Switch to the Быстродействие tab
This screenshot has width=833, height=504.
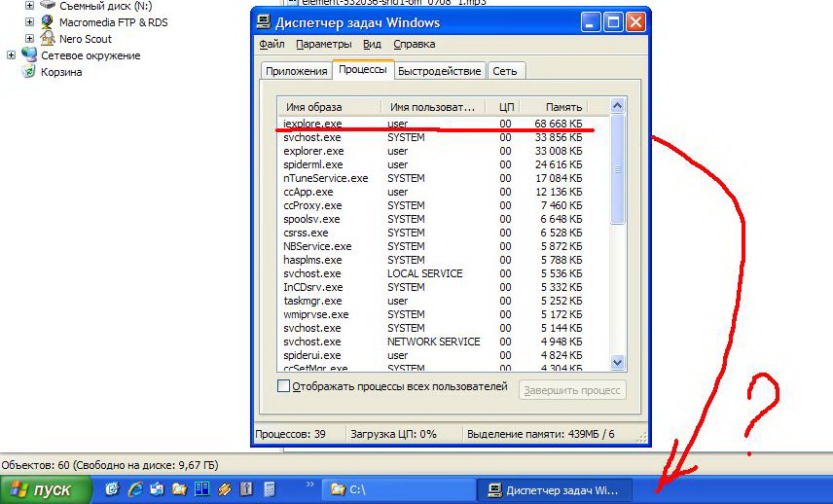tap(439, 71)
